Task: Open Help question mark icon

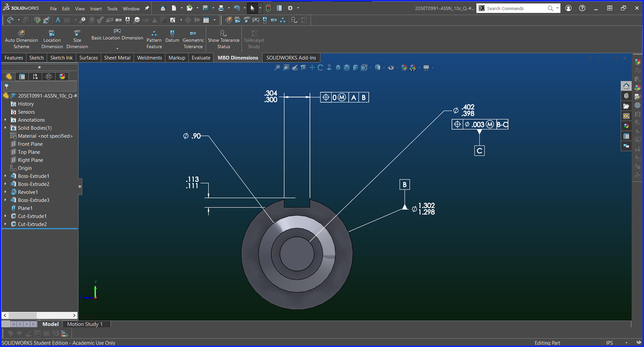Action: pyautogui.click(x=582, y=8)
